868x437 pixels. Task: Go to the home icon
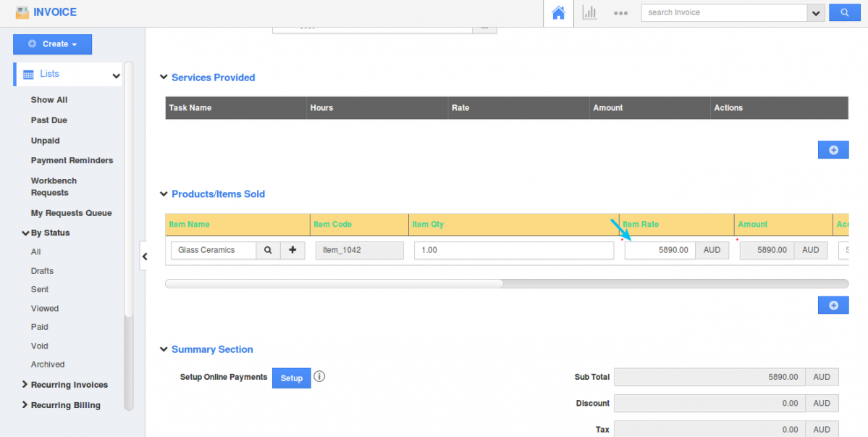click(x=558, y=13)
